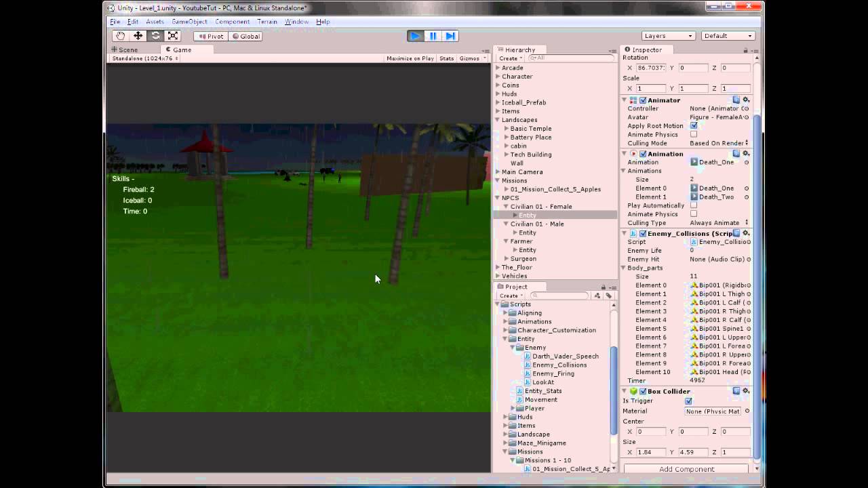The image size is (868, 488).
Task: Select the Hand tool in toolbar
Action: pyautogui.click(x=121, y=36)
